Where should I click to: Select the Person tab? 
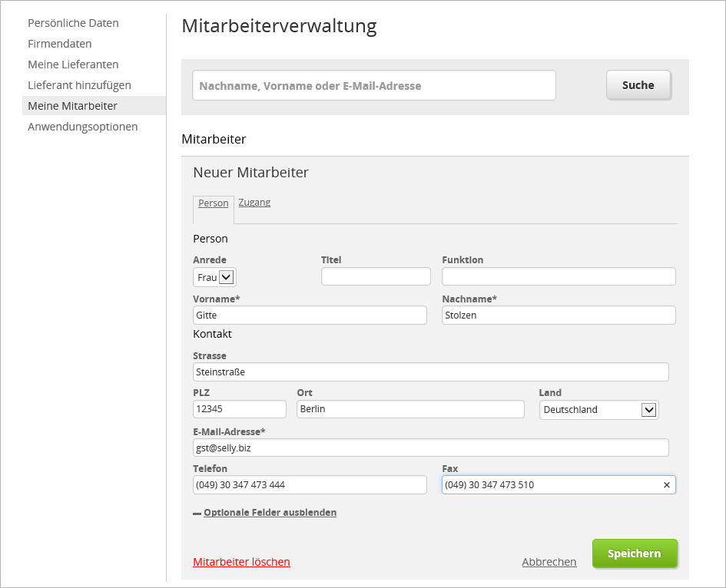213,203
